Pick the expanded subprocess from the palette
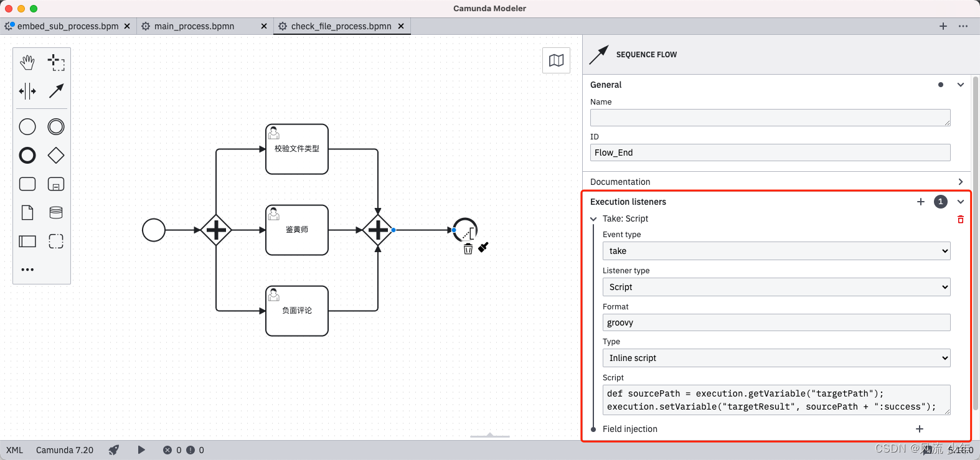Image resolution: width=980 pixels, height=460 pixels. pos(56,184)
